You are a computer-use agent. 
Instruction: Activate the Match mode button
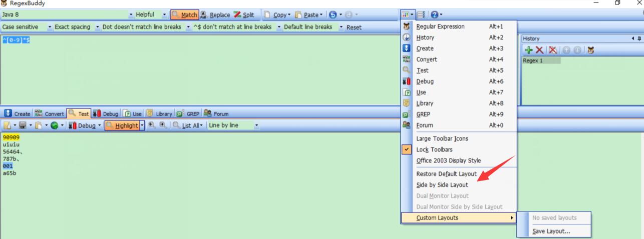point(184,15)
